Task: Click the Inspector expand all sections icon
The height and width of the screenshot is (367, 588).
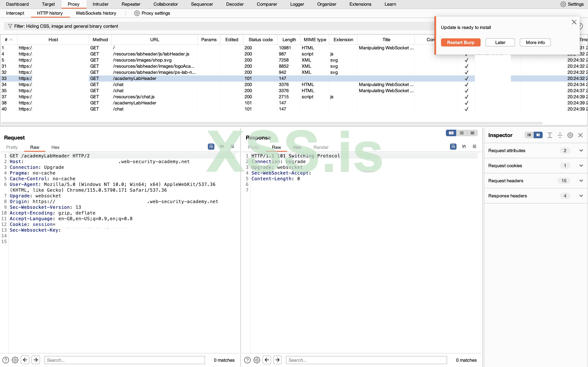Action: click(550, 135)
